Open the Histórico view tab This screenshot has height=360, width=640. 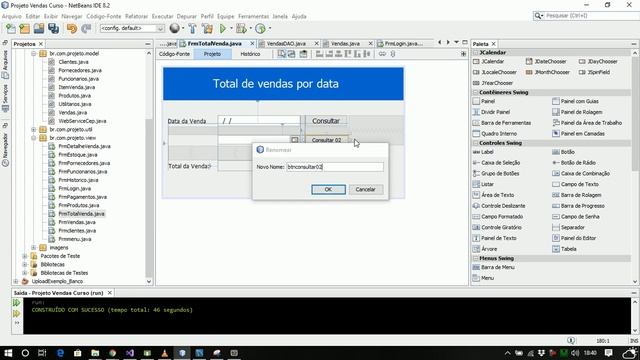(x=250, y=54)
